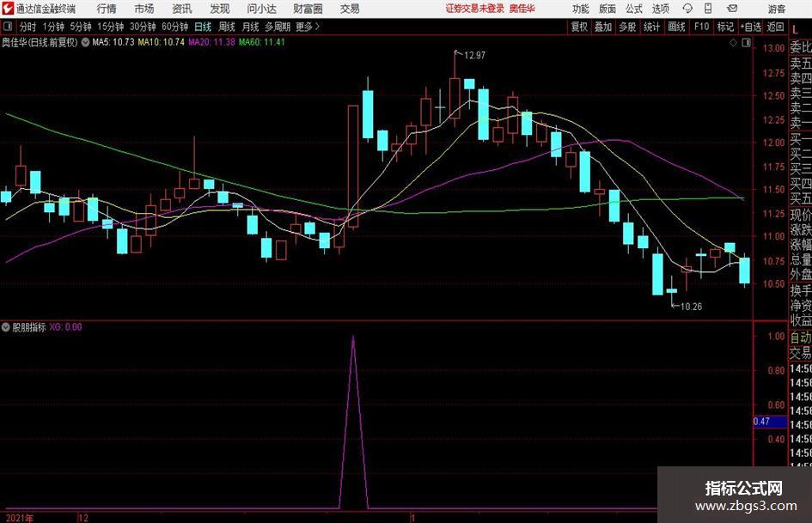Click the 返回 back button
Image resolution: width=812 pixels, height=523 pixels.
point(775,27)
